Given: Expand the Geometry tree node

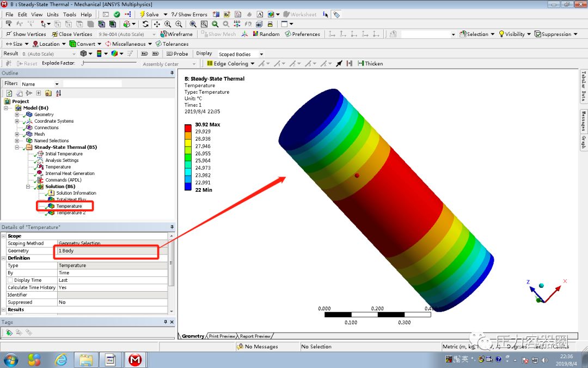Looking at the screenshot, I should pyautogui.click(x=17, y=114).
